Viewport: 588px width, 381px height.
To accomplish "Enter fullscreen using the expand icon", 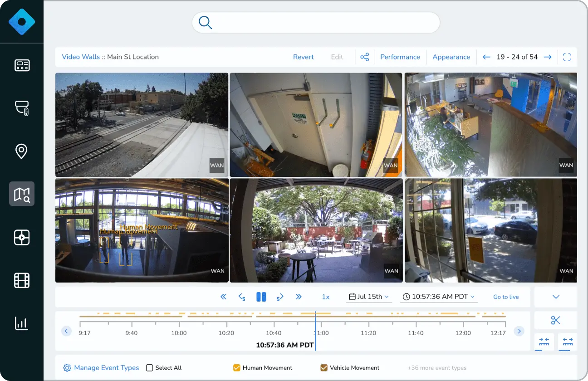I will (566, 57).
